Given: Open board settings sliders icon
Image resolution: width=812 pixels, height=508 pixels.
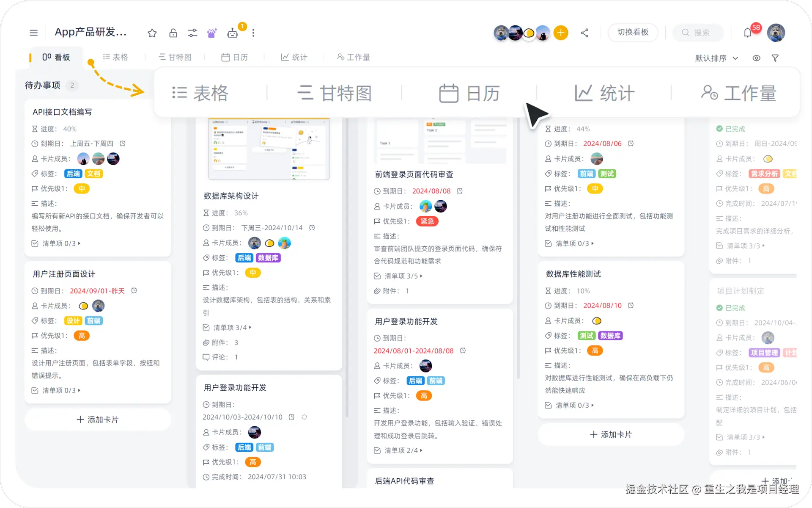Looking at the screenshot, I should pos(192,33).
